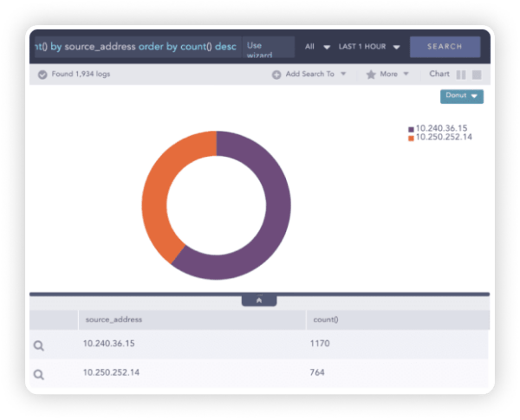Open the LAST 1 HOUR time range dropdown

(369, 47)
